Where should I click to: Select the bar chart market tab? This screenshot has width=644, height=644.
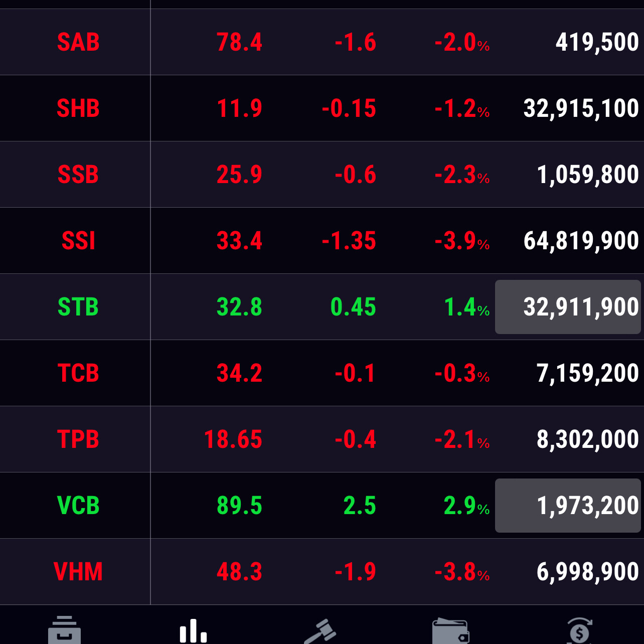point(193,631)
